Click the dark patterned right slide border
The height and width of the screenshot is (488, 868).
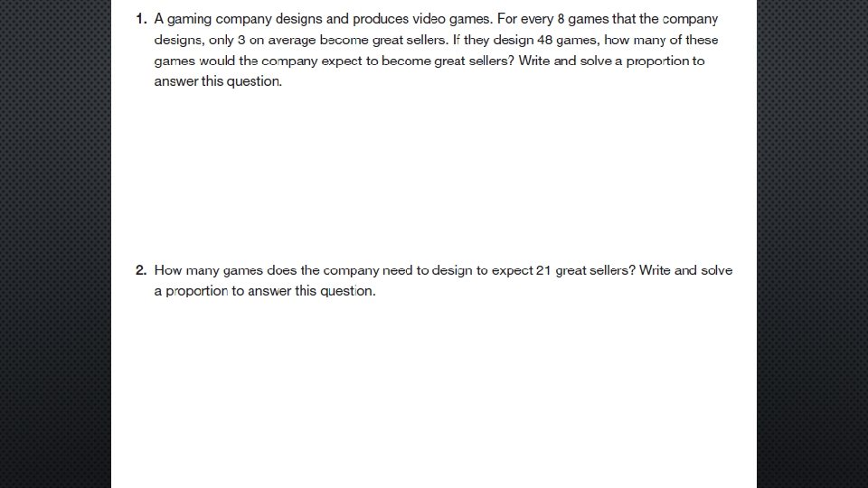[812, 244]
